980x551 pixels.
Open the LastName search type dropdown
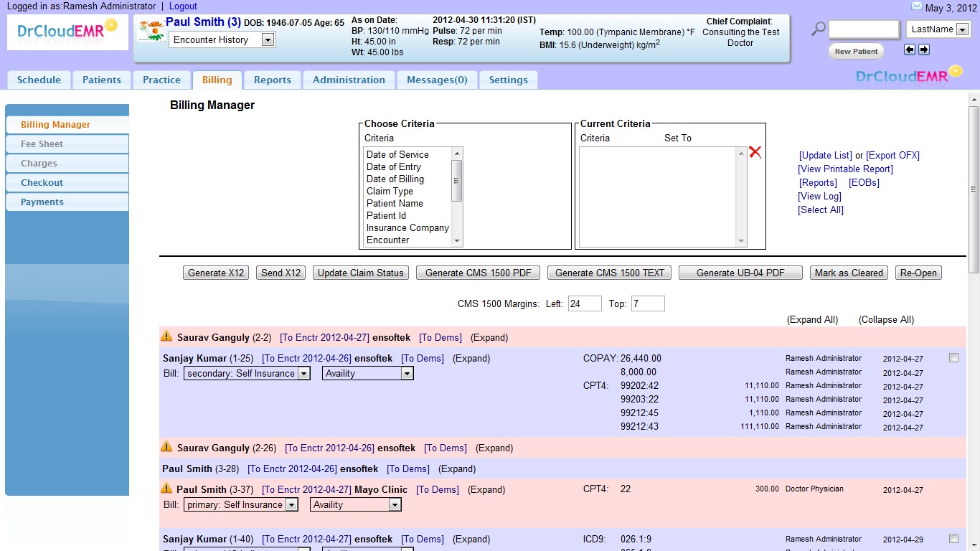tap(938, 29)
